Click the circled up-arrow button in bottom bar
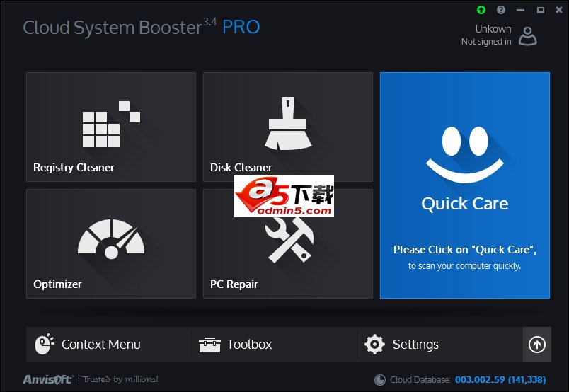This screenshot has height=392, width=569. pyautogui.click(x=537, y=345)
